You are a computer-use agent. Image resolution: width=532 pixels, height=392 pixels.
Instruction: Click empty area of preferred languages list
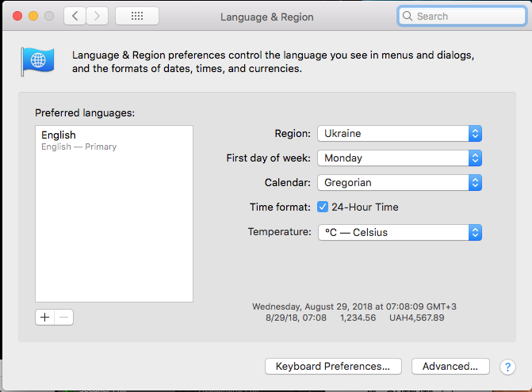(x=113, y=230)
